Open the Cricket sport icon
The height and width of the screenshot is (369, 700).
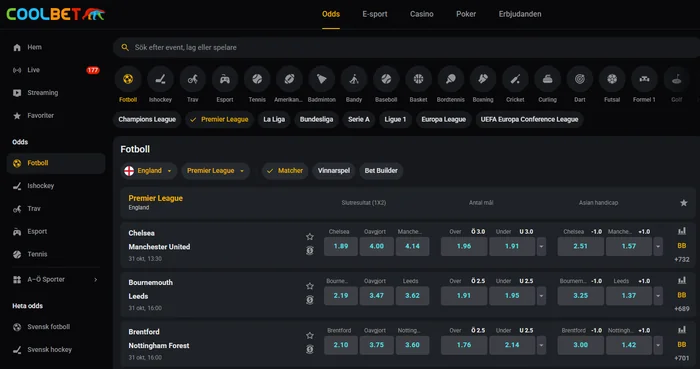[515, 79]
